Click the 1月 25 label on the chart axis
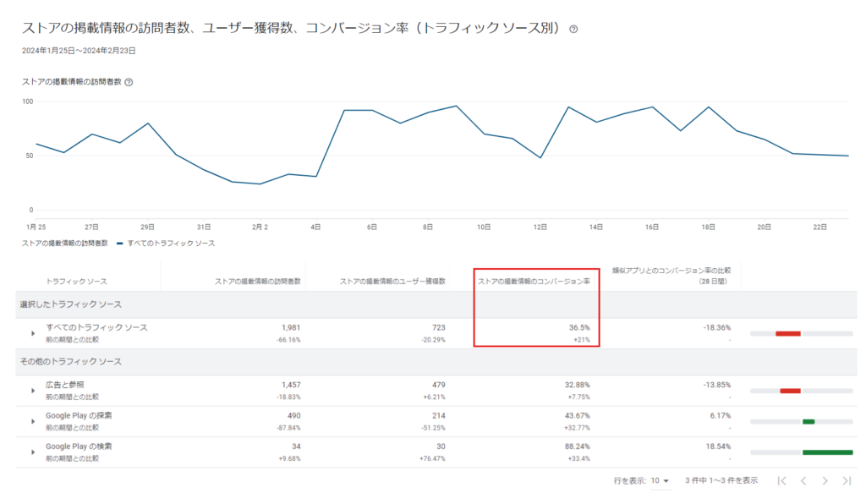866x504 pixels. coord(36,227)
